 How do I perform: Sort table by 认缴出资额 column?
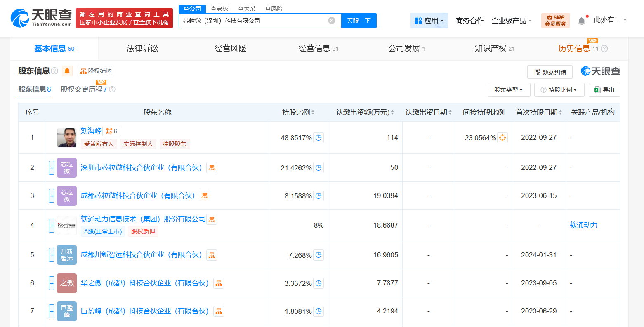[365, 112]
